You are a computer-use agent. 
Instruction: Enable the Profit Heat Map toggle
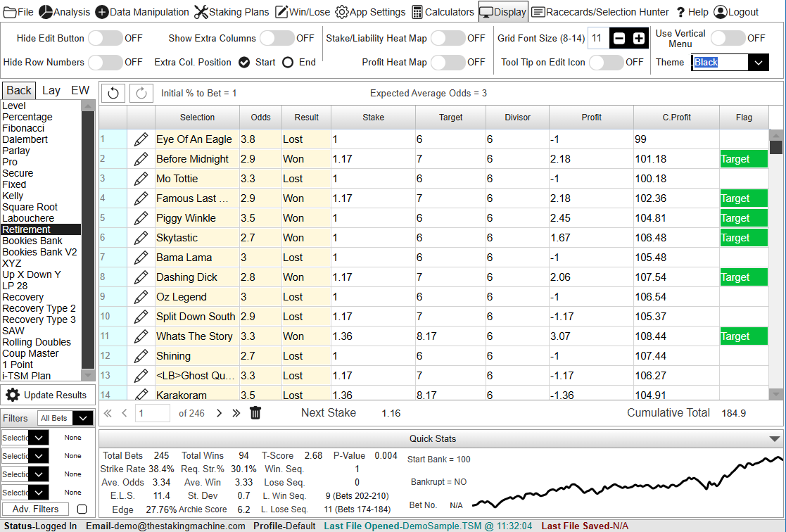pyautogui.click(x=448, y=63)
